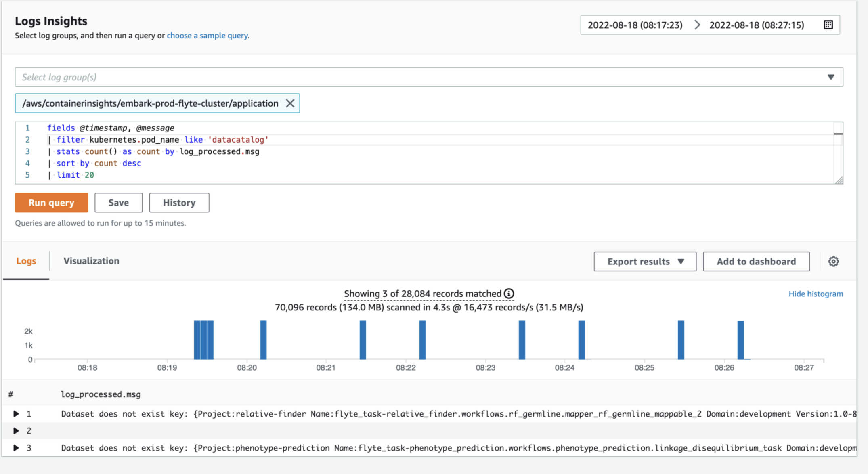The width and height of the screenshot is (868, 474).
Task: Click the start time 2022-08-18 (08:17:23)
Action: [635, 25]
